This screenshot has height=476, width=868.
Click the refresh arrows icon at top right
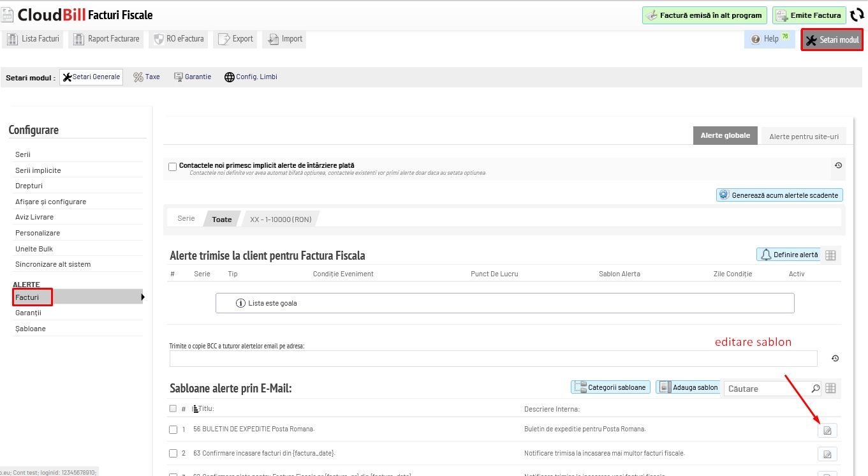[x=857, y=16]
